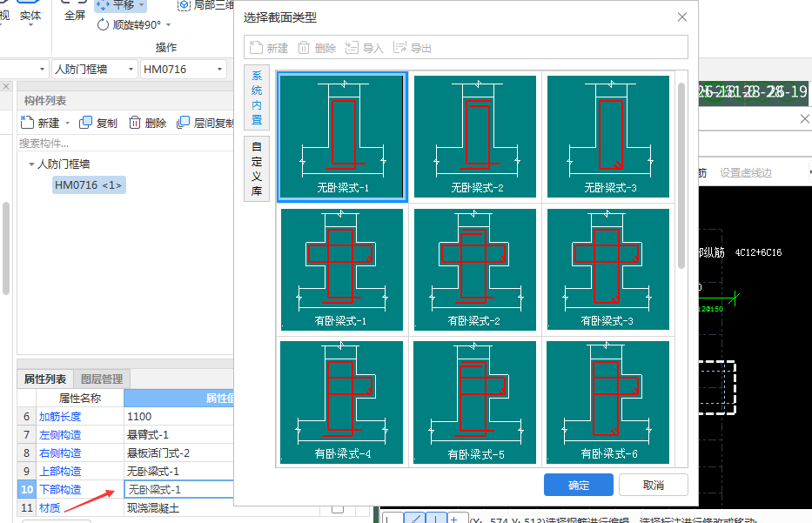Select the 无卧梁式-1 section thumbnail

342,137
